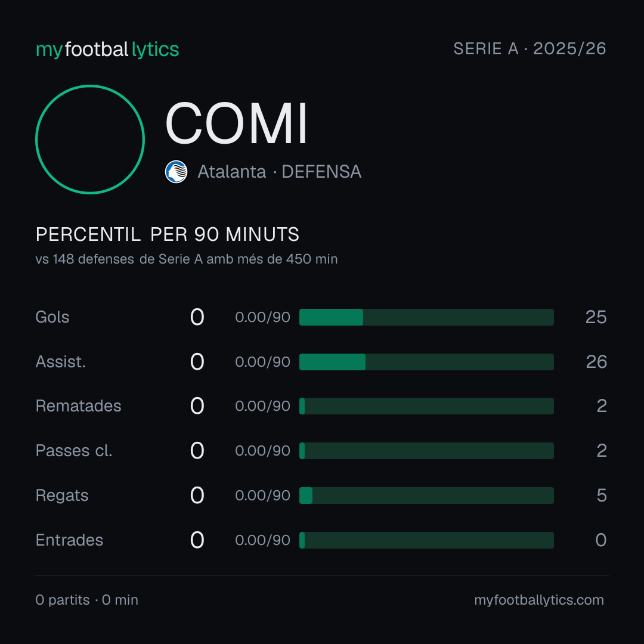Click the Assist. percentile bar
Image resolution: width=644 pixels, height=644 pixels.
click(x=426, y=362)
